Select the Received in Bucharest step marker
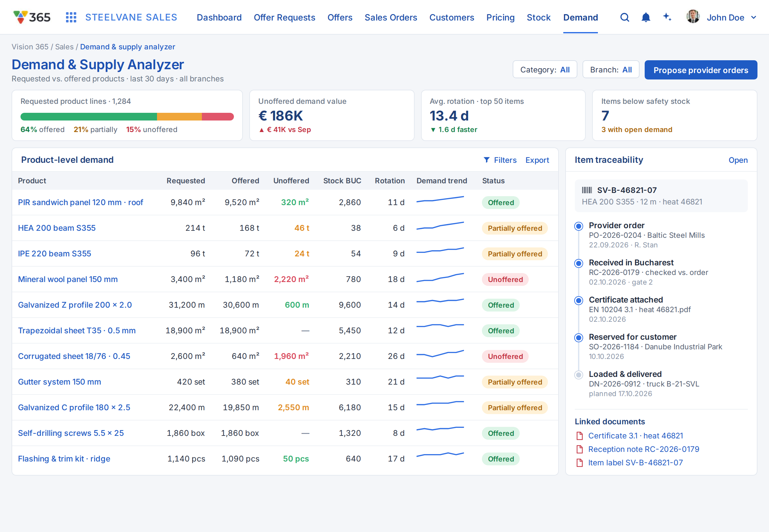The image size is (769, 532). (579, 263)
